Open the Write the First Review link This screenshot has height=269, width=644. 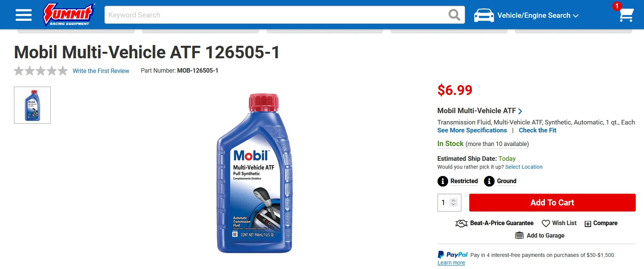[x=101, y=71]
